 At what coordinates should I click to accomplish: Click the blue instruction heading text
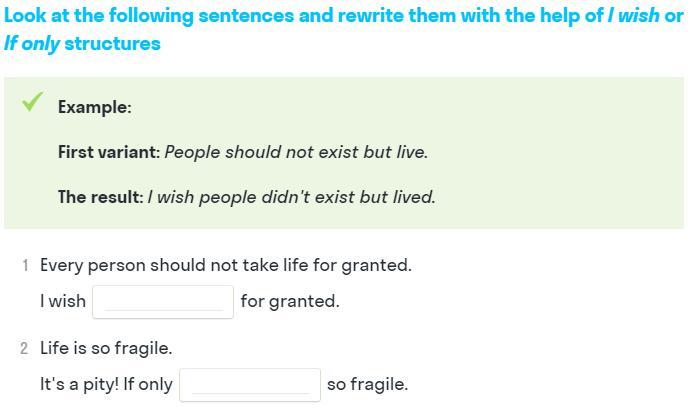[300, 18]
